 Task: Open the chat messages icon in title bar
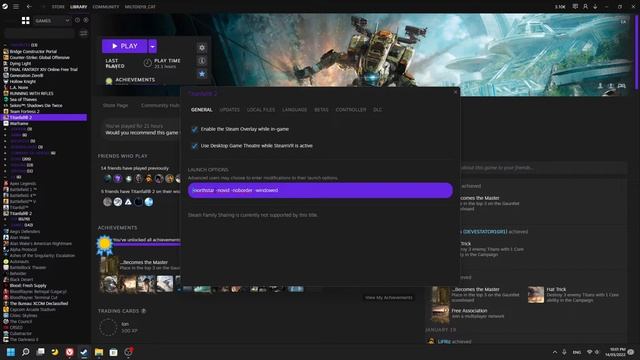575,7
